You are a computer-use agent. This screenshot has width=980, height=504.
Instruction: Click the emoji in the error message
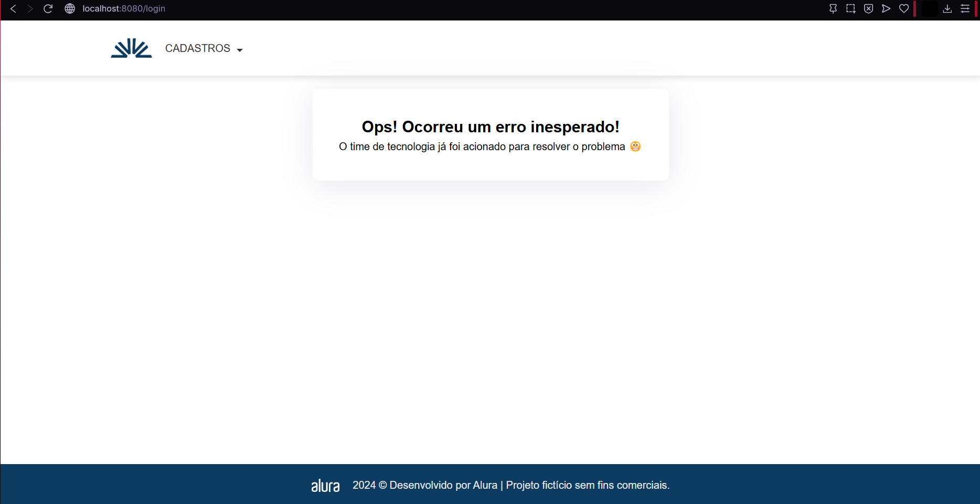[x=635, y=146]
